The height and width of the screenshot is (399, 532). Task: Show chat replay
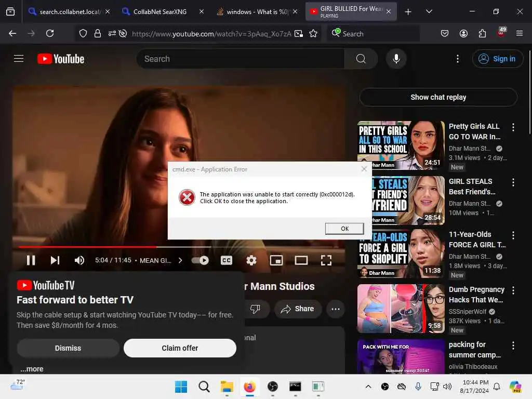point(438,97)
